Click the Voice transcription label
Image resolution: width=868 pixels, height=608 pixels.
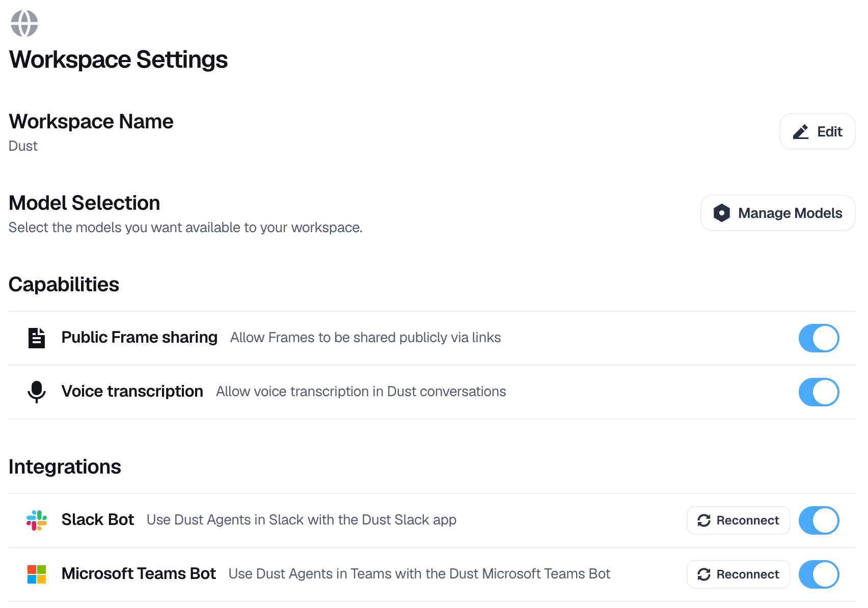tap(132, 392)
